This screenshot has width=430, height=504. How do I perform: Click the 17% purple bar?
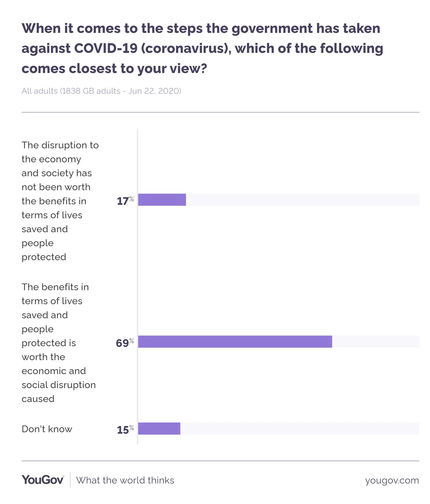click(x=162, y=200)
